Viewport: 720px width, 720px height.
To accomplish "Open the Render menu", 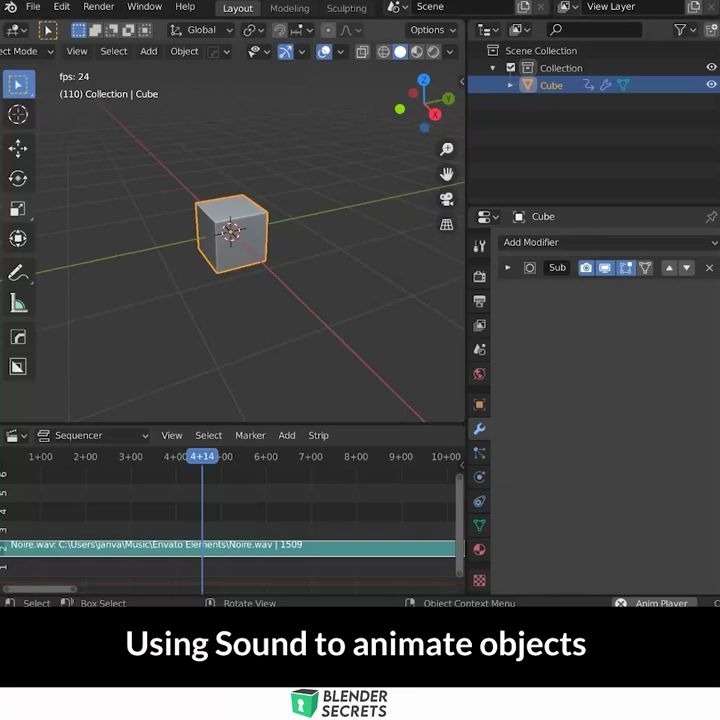I will [98, 7].
